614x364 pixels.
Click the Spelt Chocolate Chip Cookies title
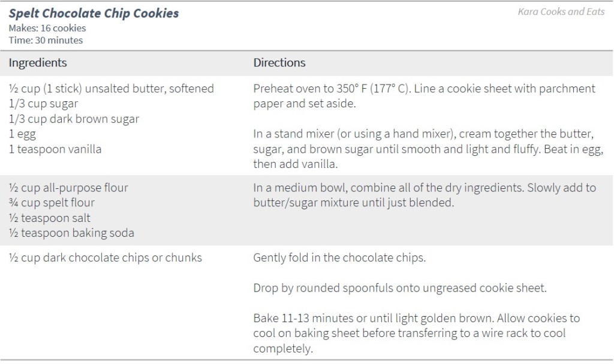[x=94, y=13]
